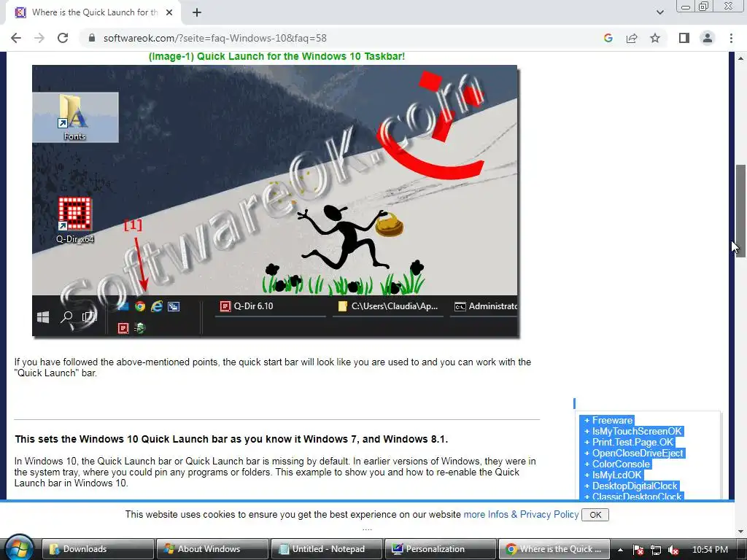
Task: Open the clock showing 10:54 PM
Action: tap(710, 550)
